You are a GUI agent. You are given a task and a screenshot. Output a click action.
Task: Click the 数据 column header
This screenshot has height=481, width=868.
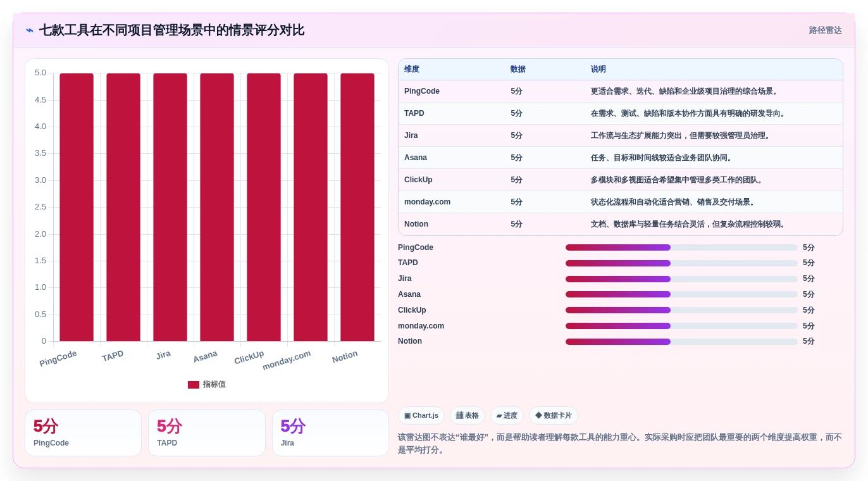coord(518,70)
